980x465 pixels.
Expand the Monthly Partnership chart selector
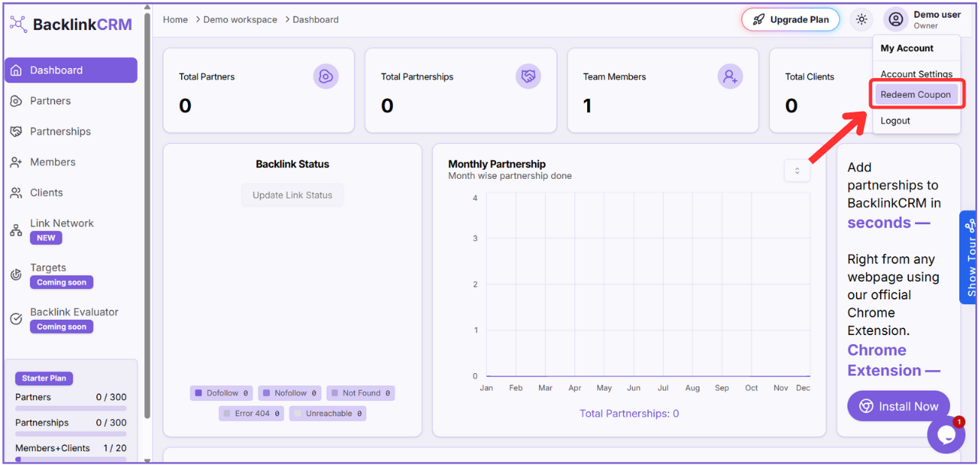click(797, 171)
